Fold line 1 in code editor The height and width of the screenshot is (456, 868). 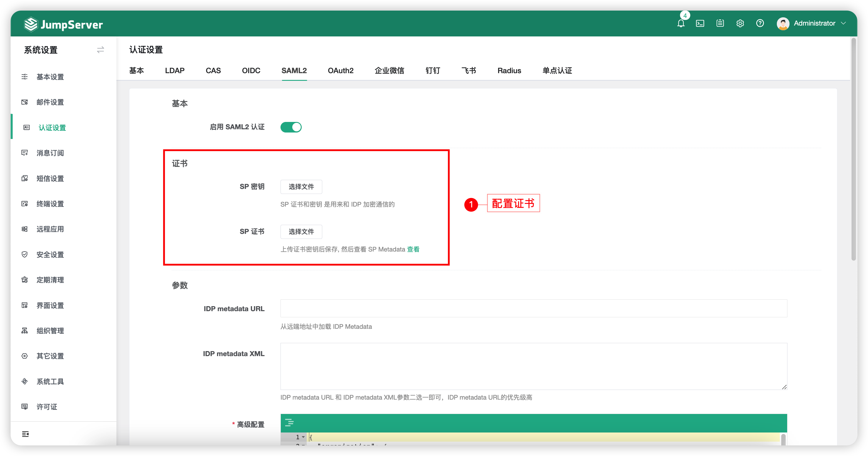[303, 437]
